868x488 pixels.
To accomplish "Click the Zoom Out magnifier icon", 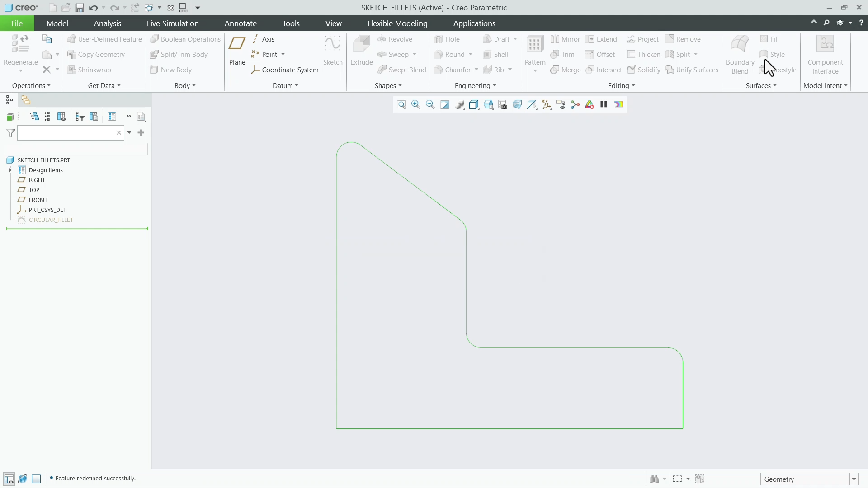I will click(430, 105).
